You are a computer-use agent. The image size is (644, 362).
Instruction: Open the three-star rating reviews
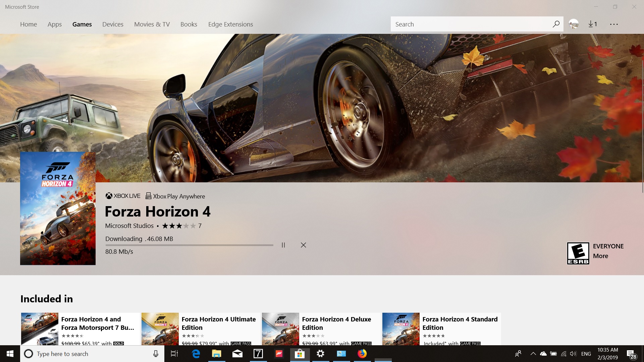[179, 226]
